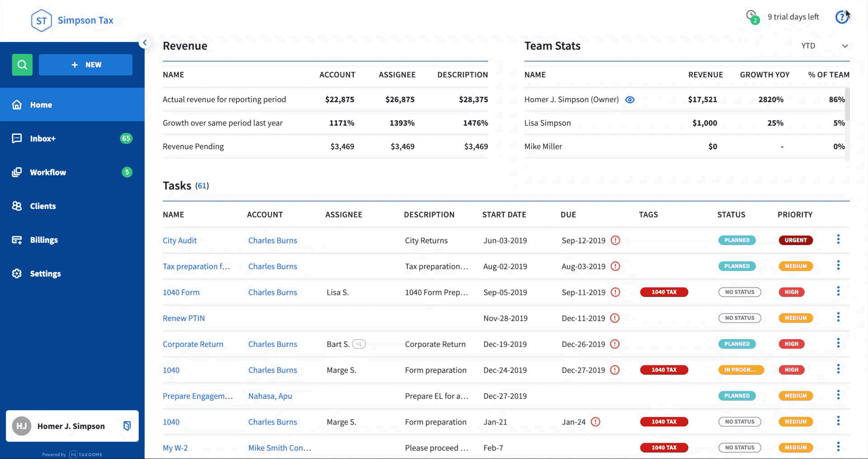The height and width of the screenshot is (459, 868).
Task: Click the Settings gear icon
Action: [x=17, y=274]
